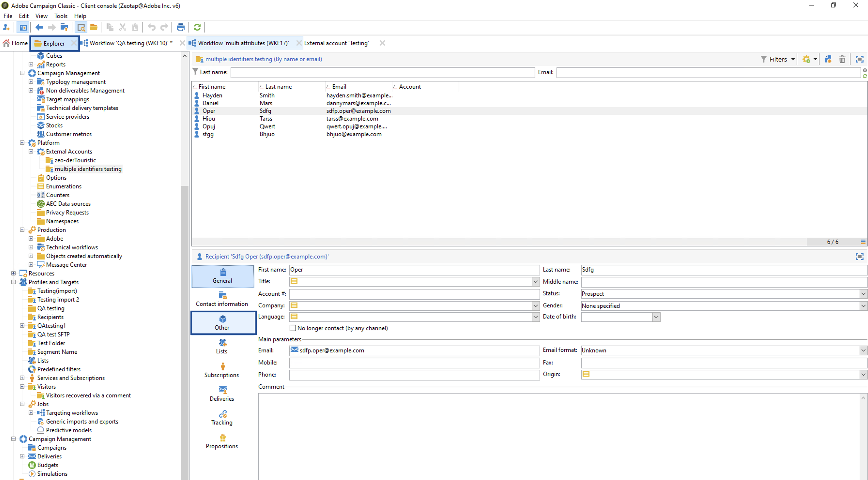Viewport: 868px width, 480px height.
Task: Check No longer contact by any channel
Action: 293,328
